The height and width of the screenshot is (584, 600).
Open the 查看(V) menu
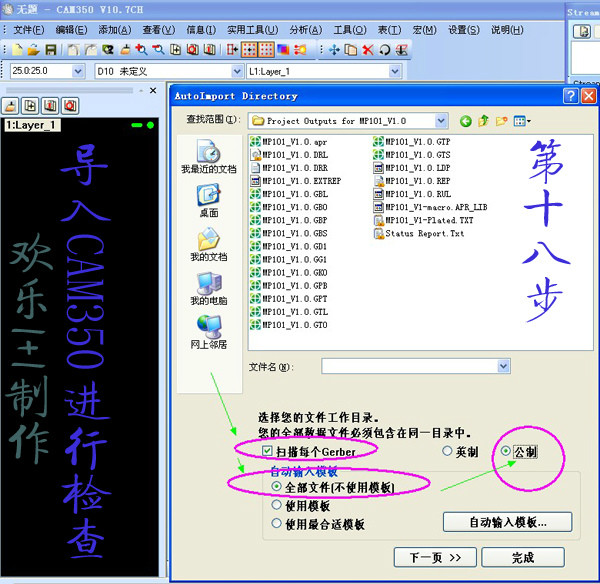click(159, 29)
